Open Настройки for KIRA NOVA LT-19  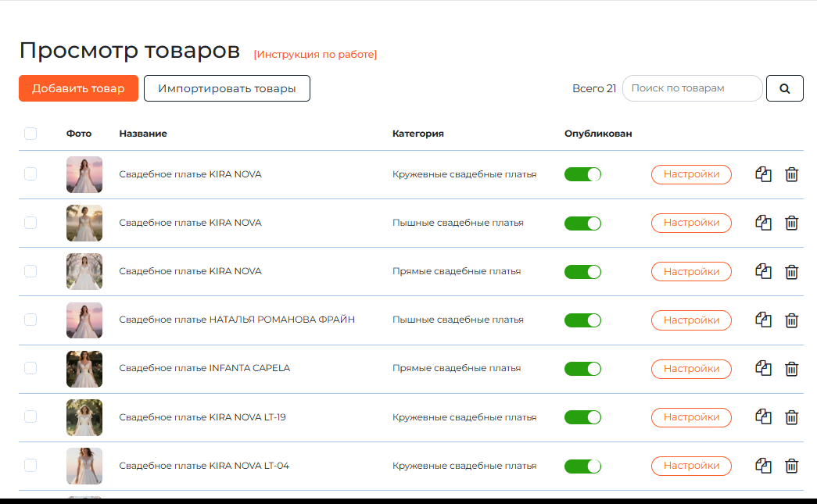pyautogui.click(x=691, y=417)
